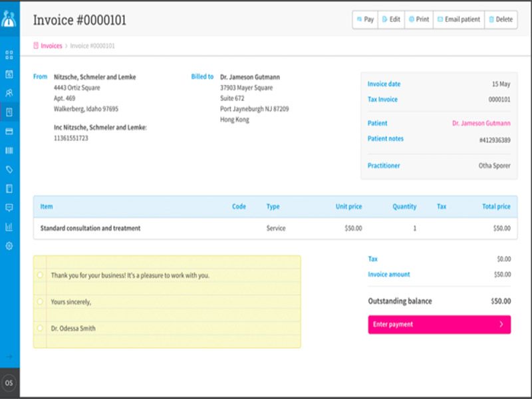532x399 pixels.
Task: Open the chat message icon in sidebar
Action: click(x=9, y=207)
